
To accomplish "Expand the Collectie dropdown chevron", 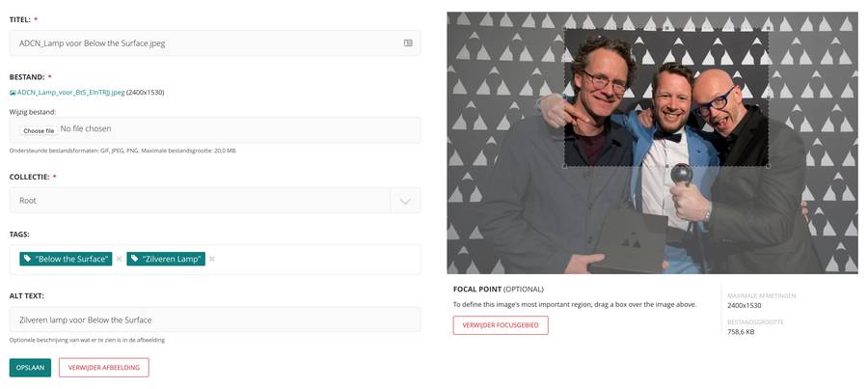I will pos(405,201).
